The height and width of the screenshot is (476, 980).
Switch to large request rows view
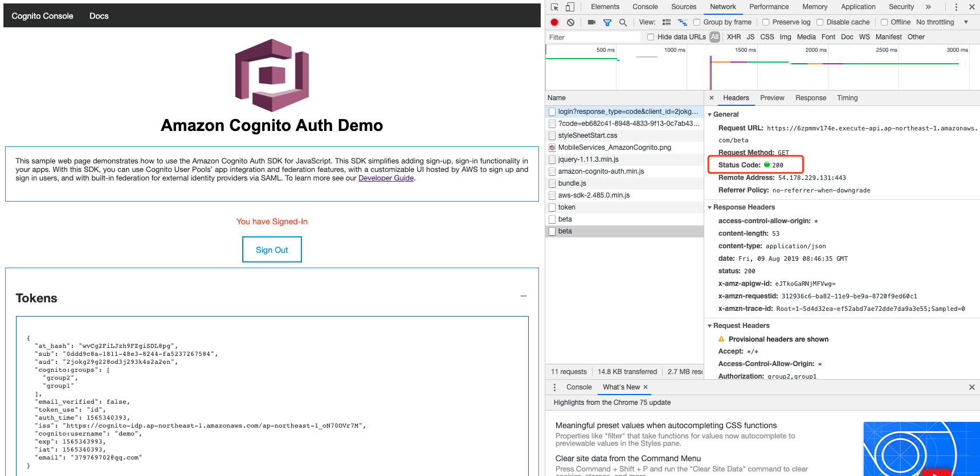pyautogui.click(x=667, y=22)
